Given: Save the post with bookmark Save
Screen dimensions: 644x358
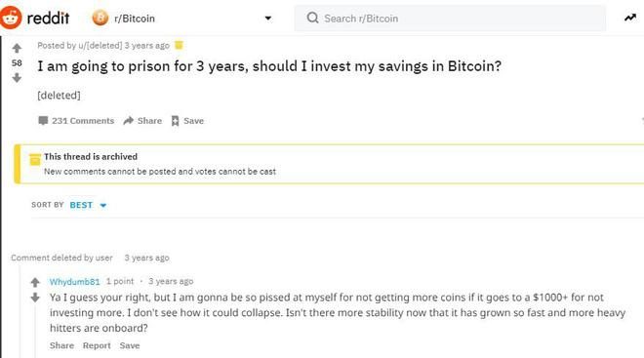Looking at the screenshot, I should [x=187, y=121].
